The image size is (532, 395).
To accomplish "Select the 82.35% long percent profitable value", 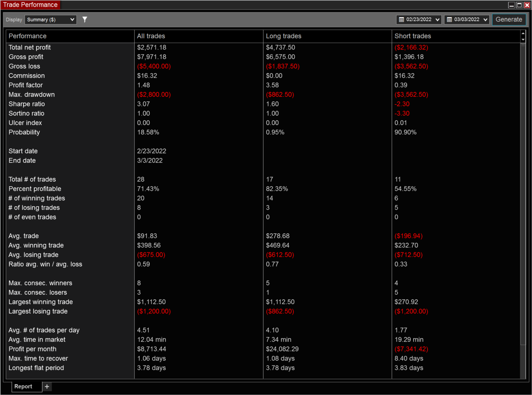I will click(x=277, y=189).
